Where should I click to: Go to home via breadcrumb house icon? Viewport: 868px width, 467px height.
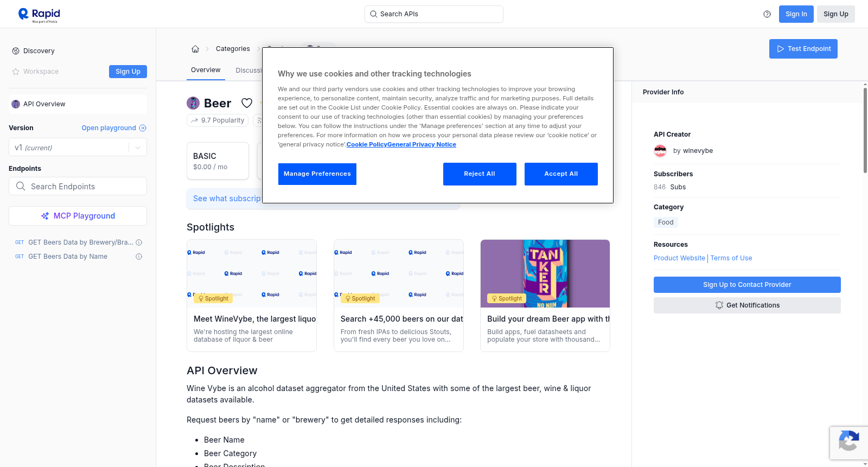tap(195, 49)
